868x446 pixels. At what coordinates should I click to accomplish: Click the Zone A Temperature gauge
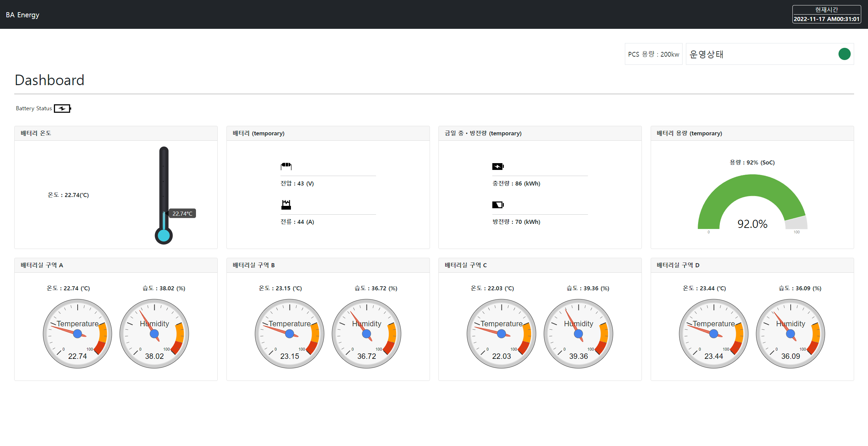[78, 334]
